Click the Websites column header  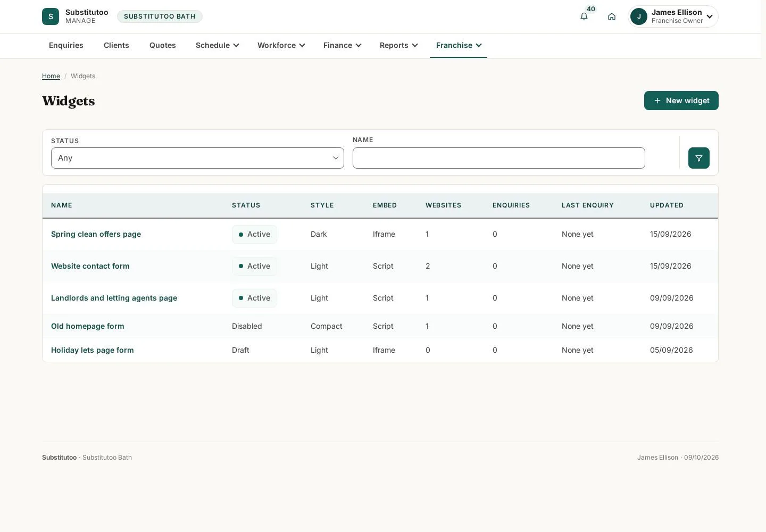tap(443, 205)
